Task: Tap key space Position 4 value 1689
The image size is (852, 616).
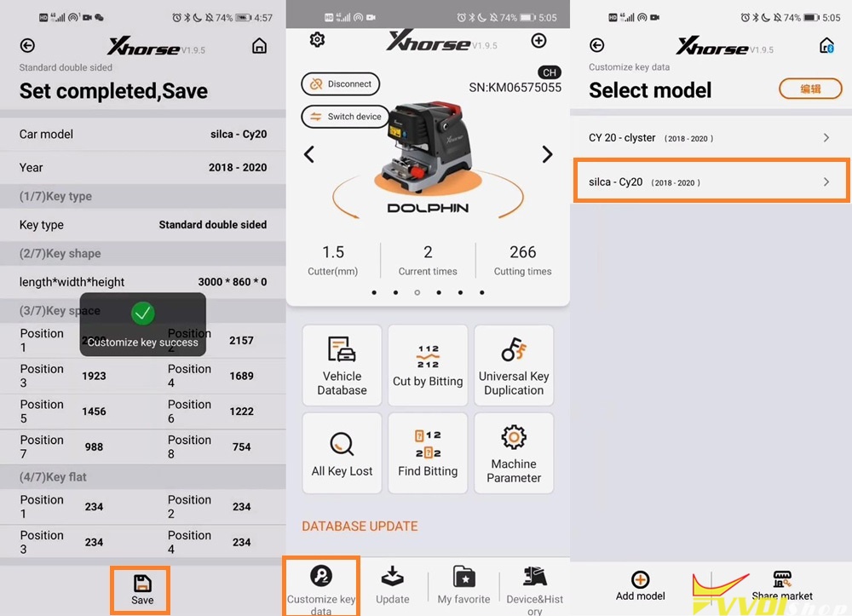Action: (x=241, y=376)
